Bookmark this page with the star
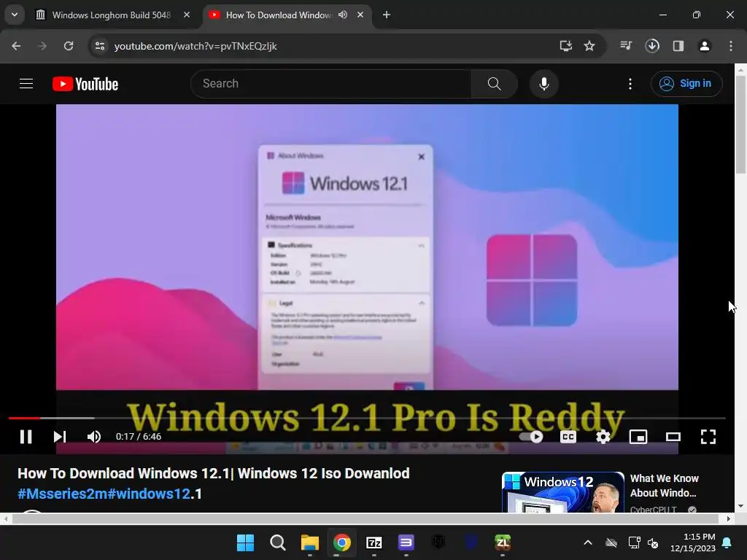747x560 pixels. [589, 46]
